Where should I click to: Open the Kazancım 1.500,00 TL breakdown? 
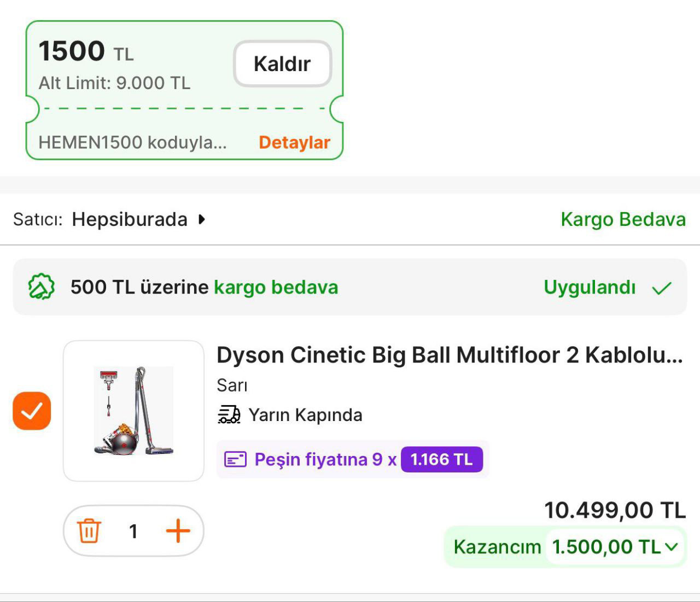(x=607, y=546)
